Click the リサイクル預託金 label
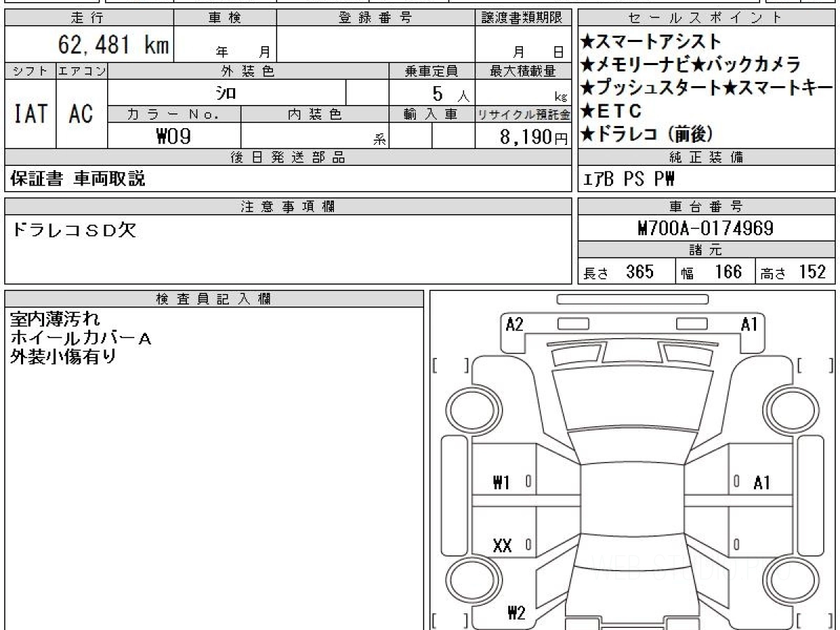 tap(523, 115)
